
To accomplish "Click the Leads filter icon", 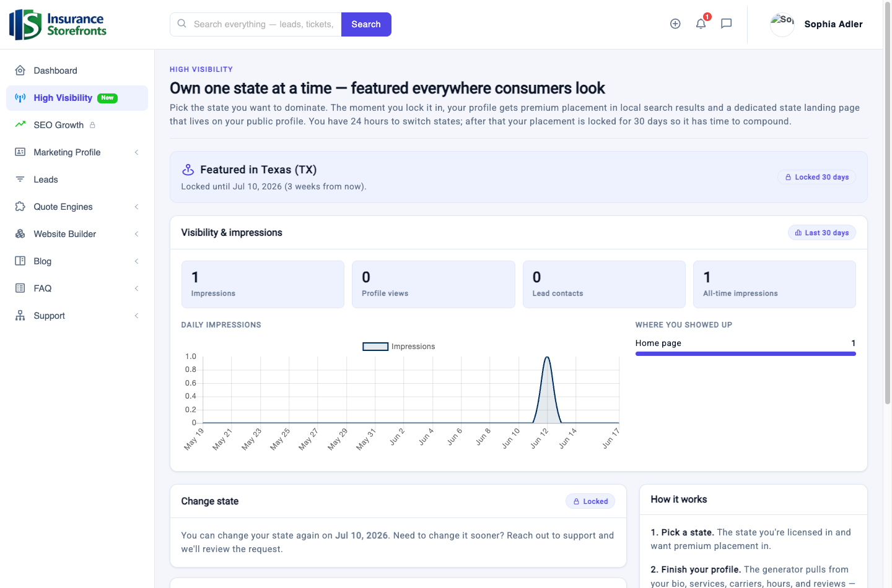I will [20, 179].
